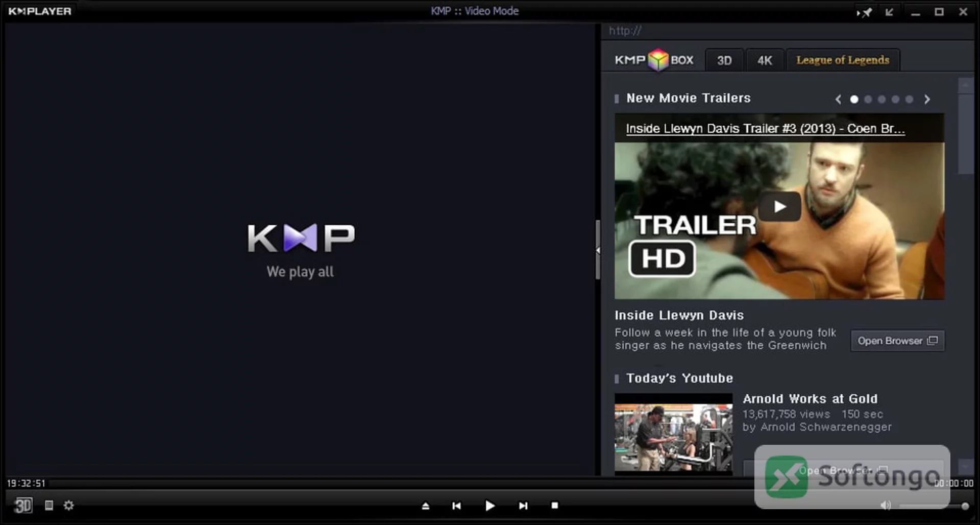Open the KMP Box tab
Viewport: 980px width, 525px height.
tap(654, 60)
